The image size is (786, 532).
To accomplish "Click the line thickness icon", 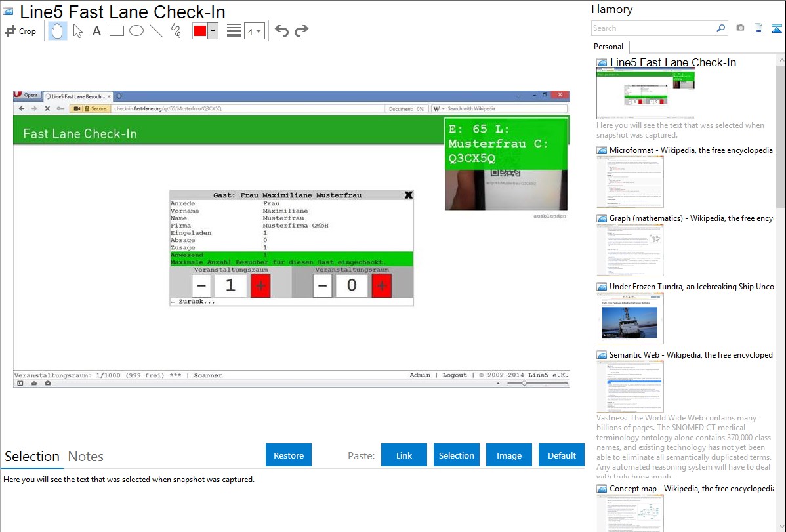I will tap(234, 31).
